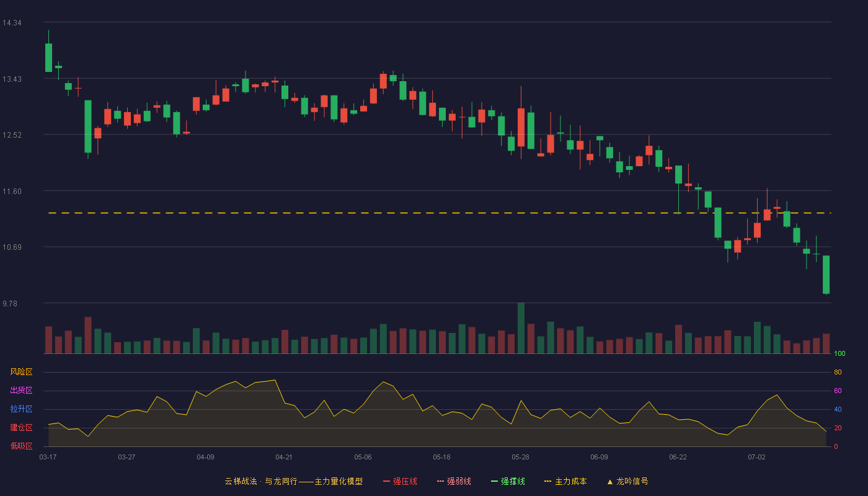This screenshot has width=868, height=496.
Task: Click the 07-02 date label
Action: pyautogui.click(x=756, y=457)
